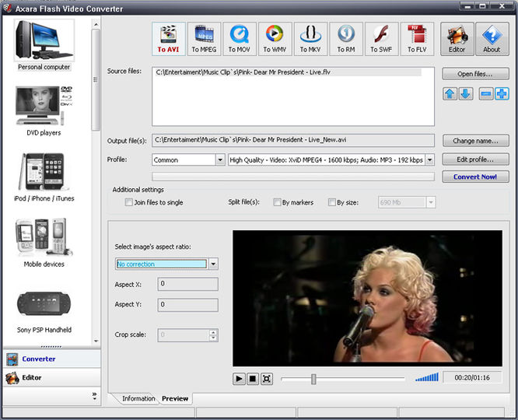Click the device list scrollbar down arrow
Viewport: 518px width, 420px height.
pyautogui.click(x=96, y=341)
